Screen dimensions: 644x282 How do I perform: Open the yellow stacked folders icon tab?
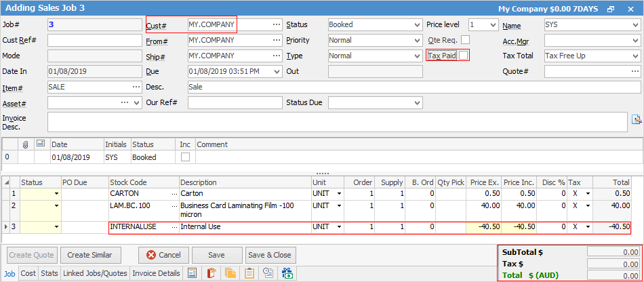230,273
